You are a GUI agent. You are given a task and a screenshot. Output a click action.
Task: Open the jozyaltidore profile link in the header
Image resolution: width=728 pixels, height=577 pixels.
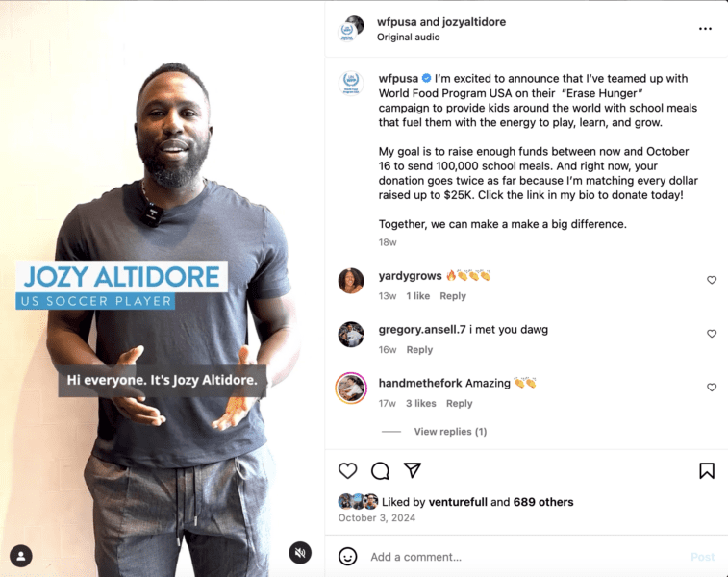[473, 22]
